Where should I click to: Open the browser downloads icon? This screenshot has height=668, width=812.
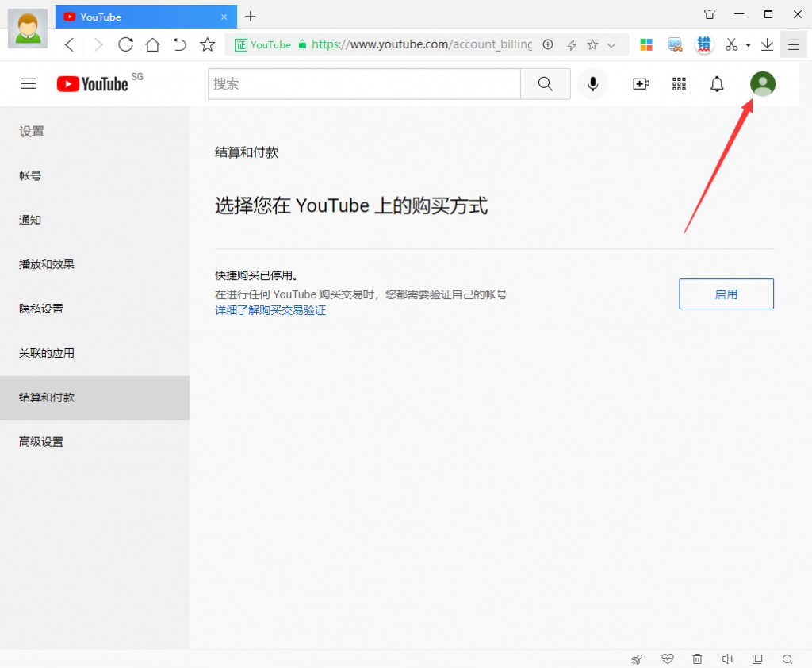pyautogui.click(x=767, y=44)
